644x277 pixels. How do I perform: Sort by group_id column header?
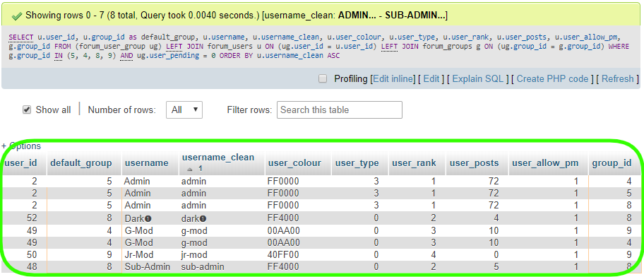point(612,163)
